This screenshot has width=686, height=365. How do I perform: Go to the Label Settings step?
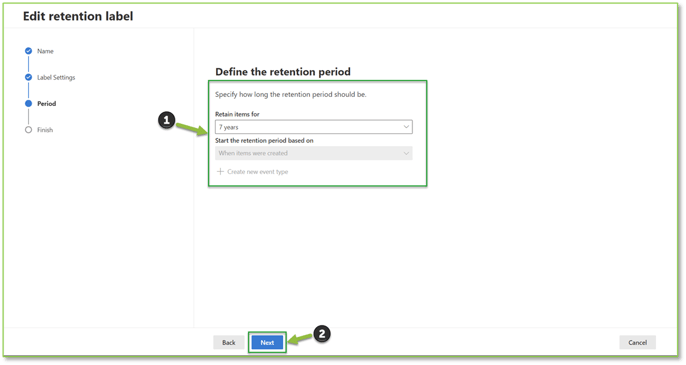56,77
